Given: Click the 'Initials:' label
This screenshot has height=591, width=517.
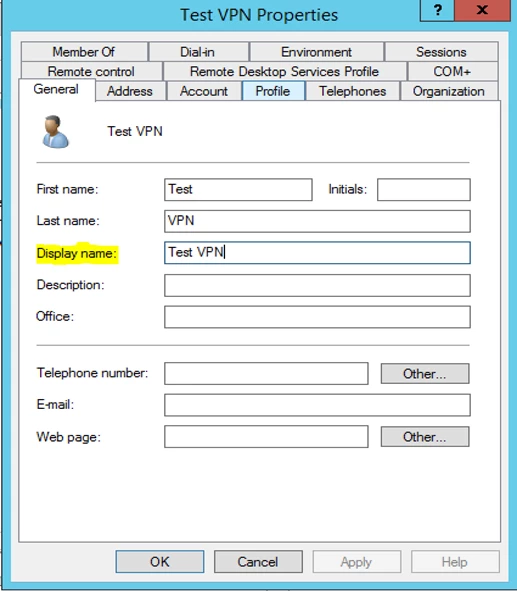Looking at the screenshot, I should (347, 189).
